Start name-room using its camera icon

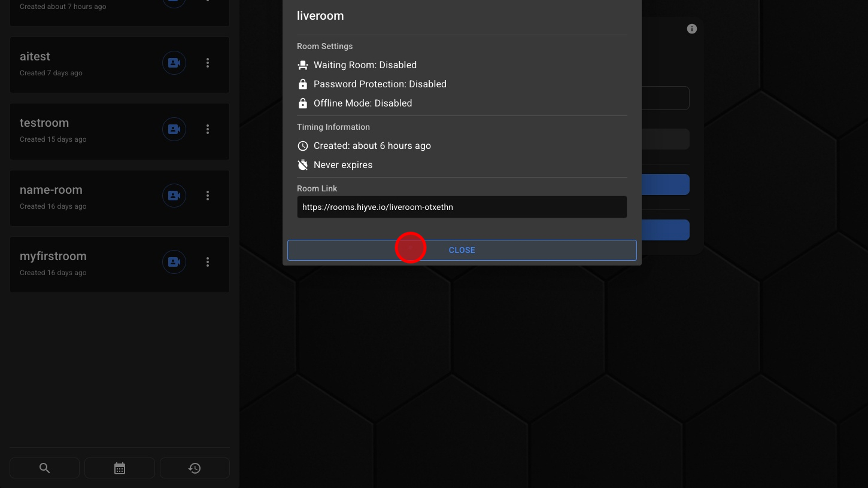click(x=174, y=196)
